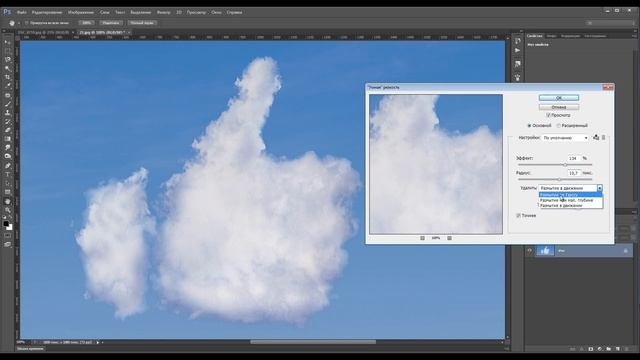Toggle scroll all windows checkbox
This screenshot has height=360, width=640.
point(27,23)
